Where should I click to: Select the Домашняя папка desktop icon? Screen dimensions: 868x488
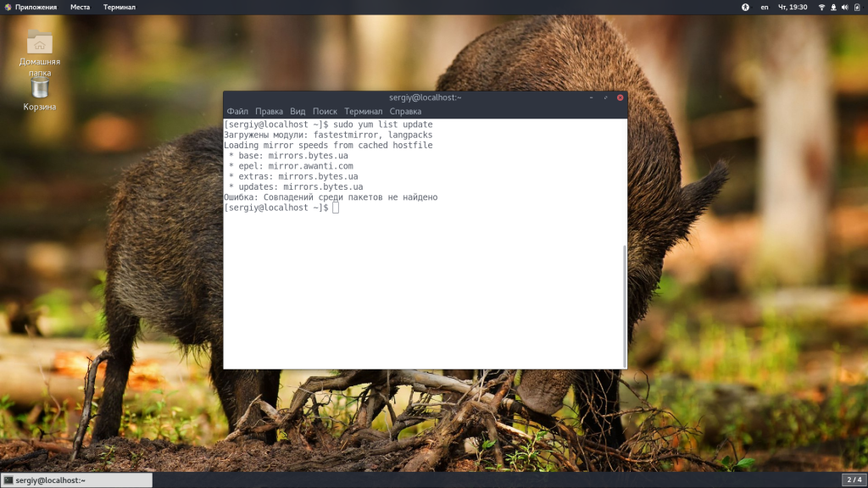click(x=39, y=53)
